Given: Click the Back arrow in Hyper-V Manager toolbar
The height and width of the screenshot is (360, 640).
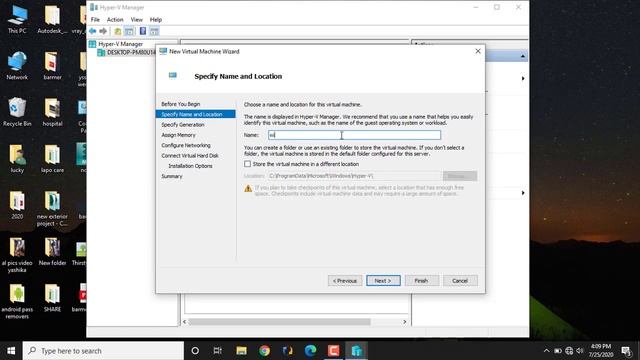Looking at the screenshot, I should pos(93,31).
